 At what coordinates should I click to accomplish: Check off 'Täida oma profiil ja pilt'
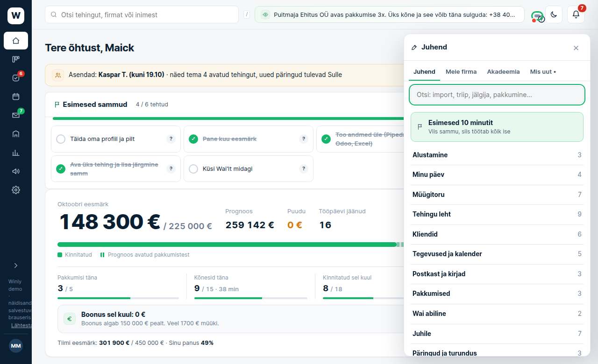(61, 139)
